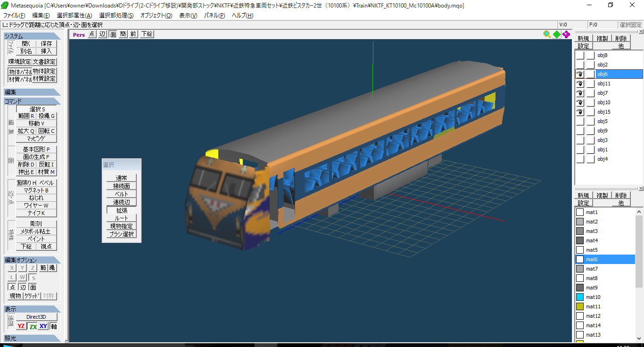This screenshot has height=347, width=644.
Task: Toggle the lock box of obj5
Action: point(590,121)
